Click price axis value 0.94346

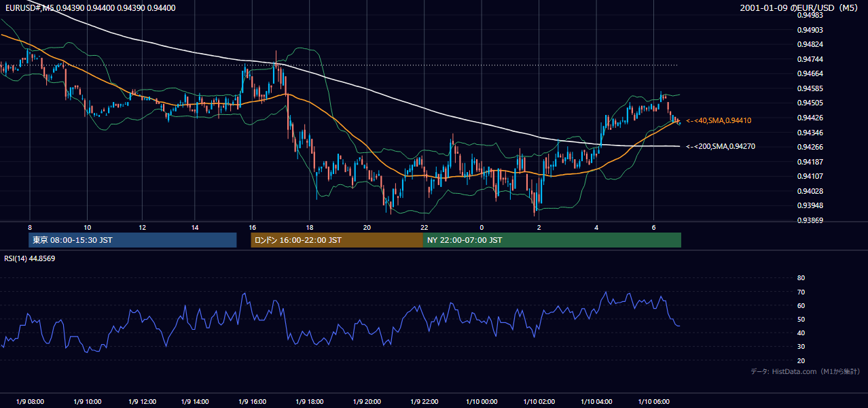point(810,133)
